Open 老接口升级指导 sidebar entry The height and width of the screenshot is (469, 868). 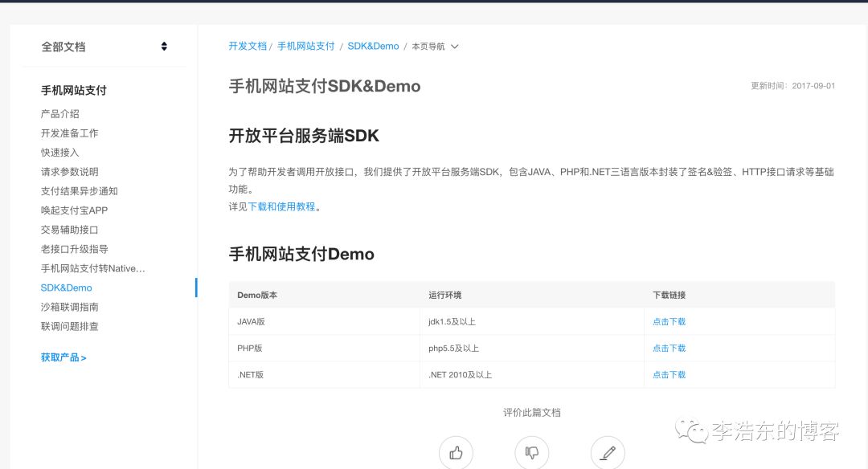[74, 249]
